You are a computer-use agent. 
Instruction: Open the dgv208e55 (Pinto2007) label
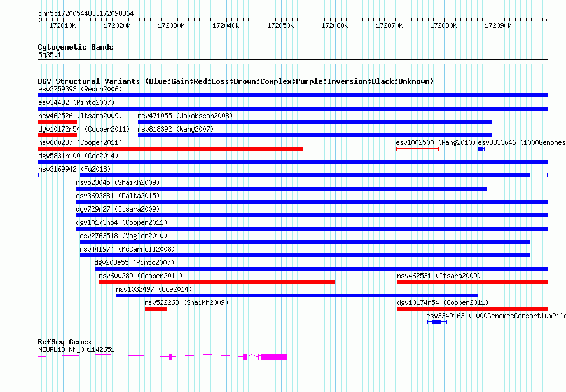coord(134,262)
